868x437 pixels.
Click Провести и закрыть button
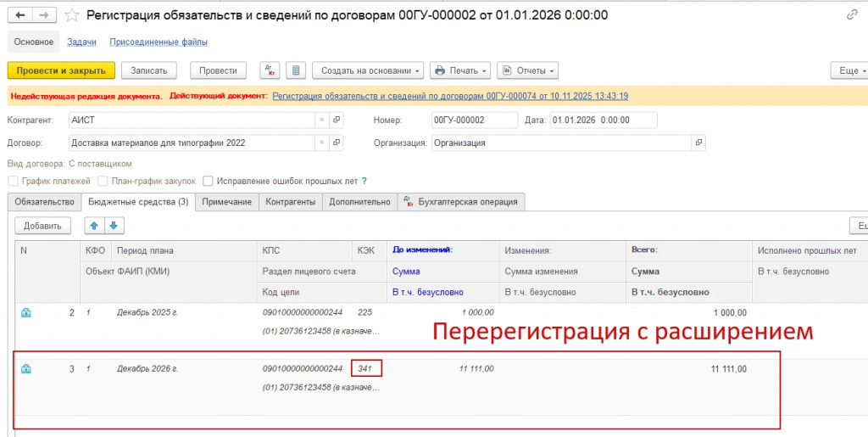[61, 70]
